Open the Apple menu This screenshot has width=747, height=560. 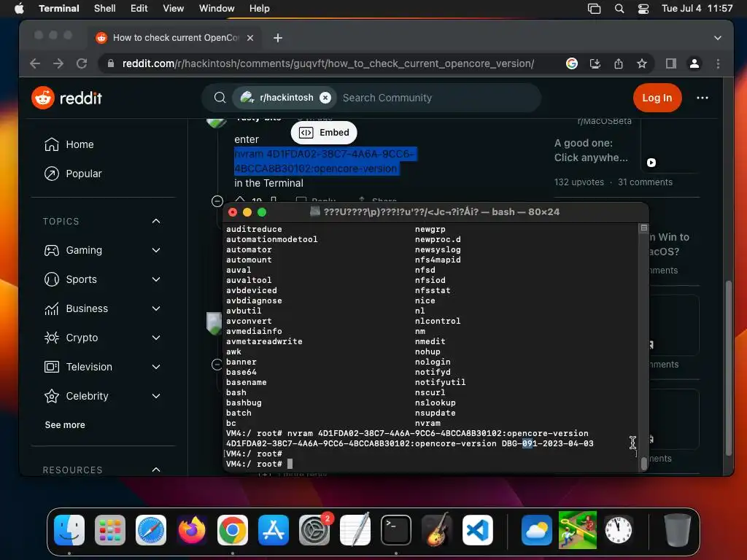pos(19,9)
